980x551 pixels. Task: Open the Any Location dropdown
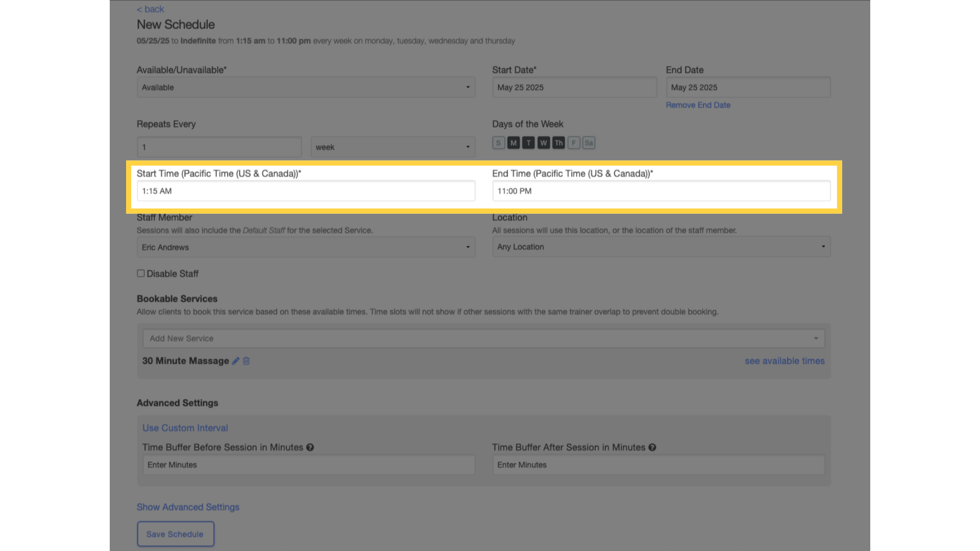tap(661, 246)
